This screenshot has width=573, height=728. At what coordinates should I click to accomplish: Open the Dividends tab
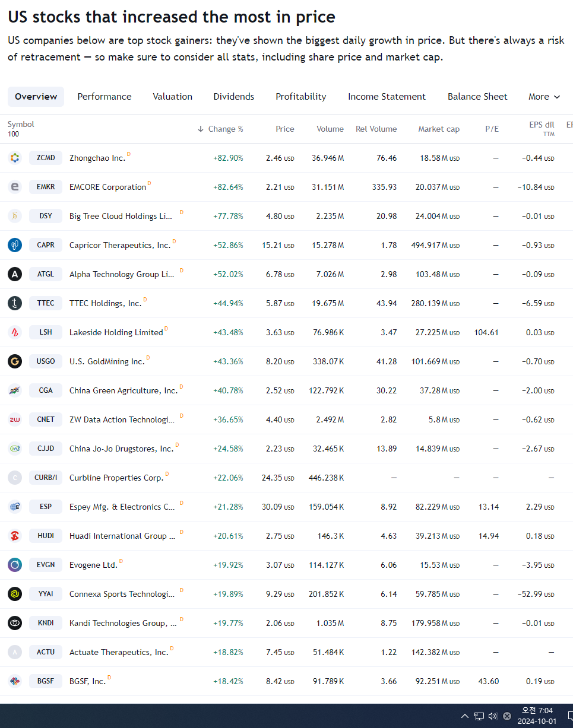tap(234, 97)
